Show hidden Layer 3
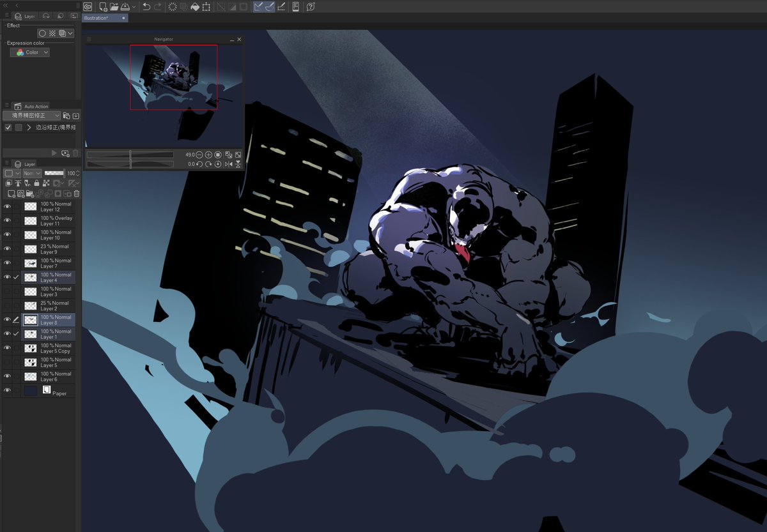The image size is (767, 532). (7, 291)
